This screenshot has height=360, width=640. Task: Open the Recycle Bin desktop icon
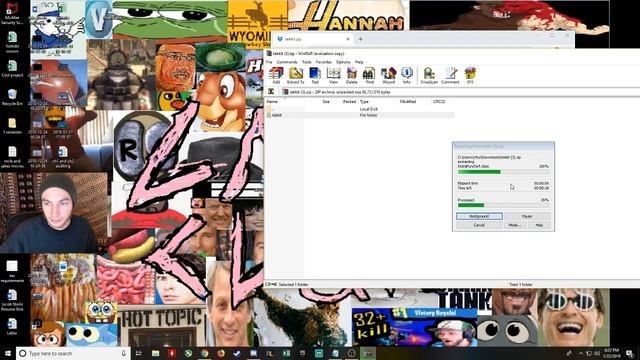pyautogui.click(x=12, y=98)
